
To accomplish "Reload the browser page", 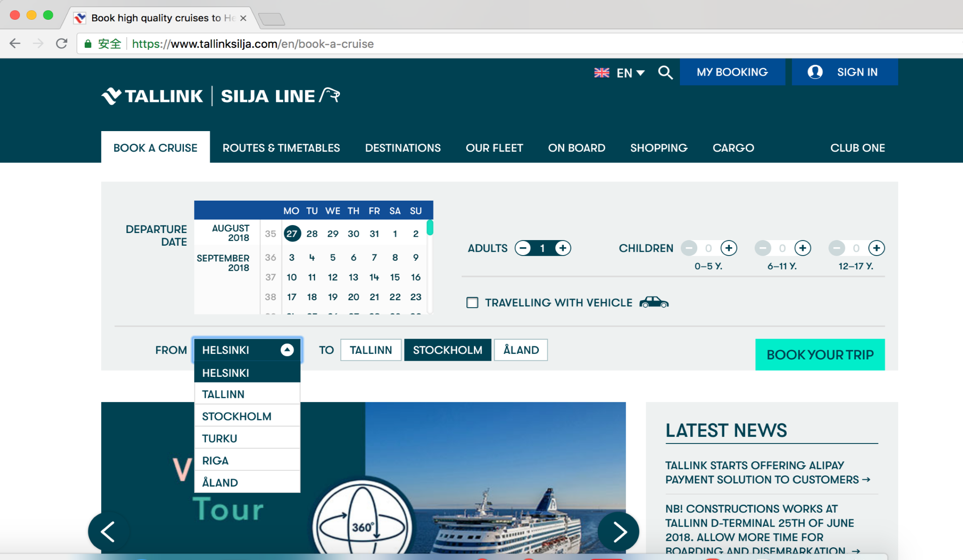I will (62, 44).
